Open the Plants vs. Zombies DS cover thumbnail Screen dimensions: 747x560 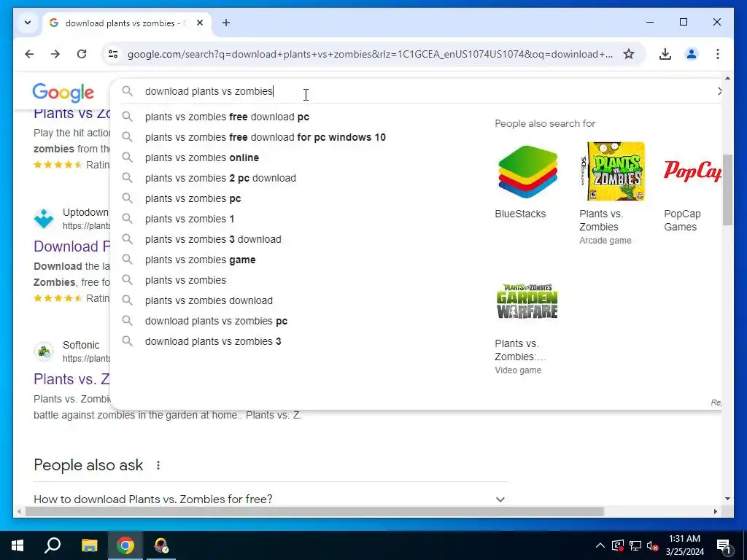[x=613, y=171]
